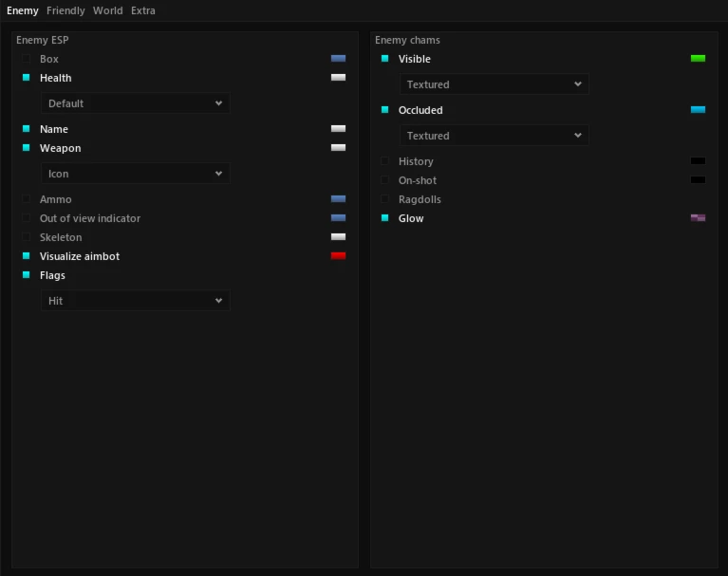This screenshot has width=728, height=576.
Task: Open the Occluded chams Textured dropdown
Action: click(x=494, y=135)
